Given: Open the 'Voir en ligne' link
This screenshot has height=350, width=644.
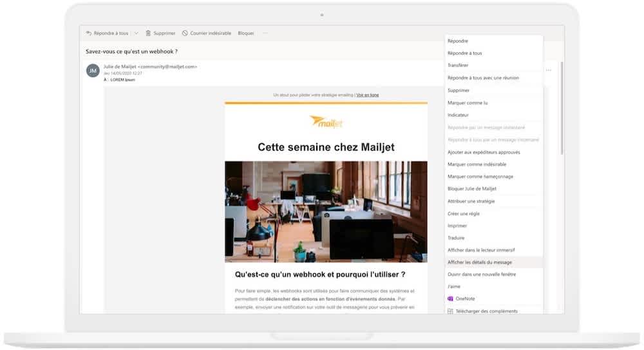Looking at the screenshot, I should tap(368, 95).
